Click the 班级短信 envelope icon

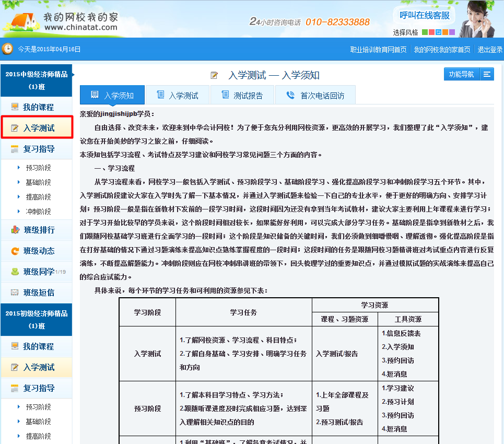(15, 293)
